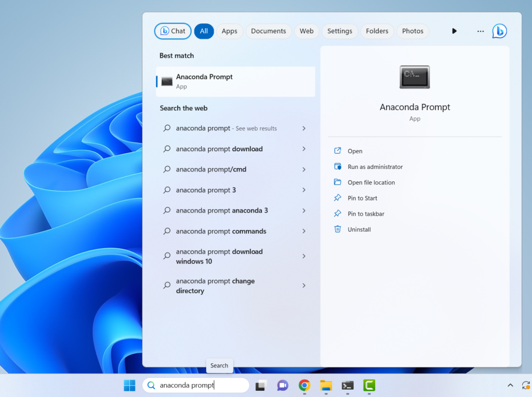Switch to the Settings filter tab
Viewport: 532px width, 397px height.
pyautogui.click(x=340, y=31)
